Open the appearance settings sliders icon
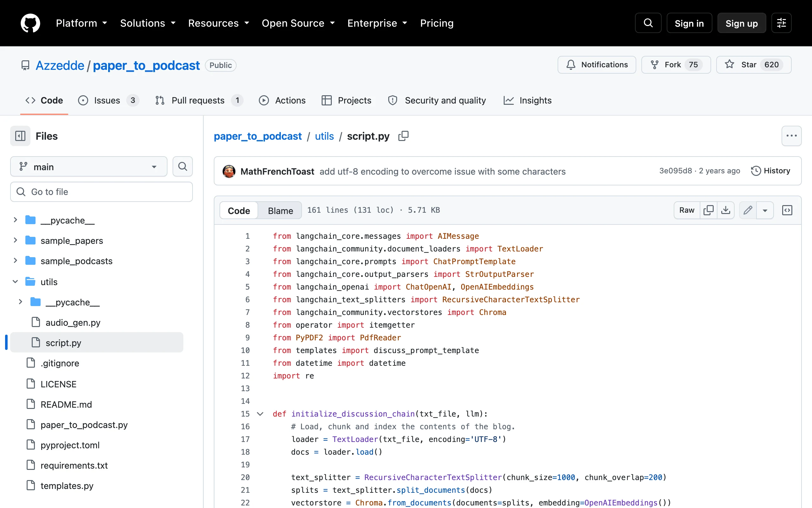The height and width of the screenshot is (508, 812). 781,23
